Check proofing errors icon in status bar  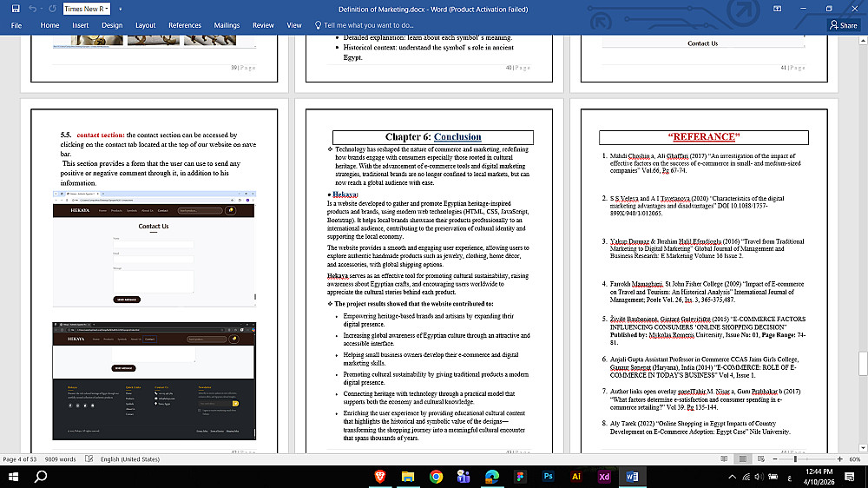click(x=89, y=459)
